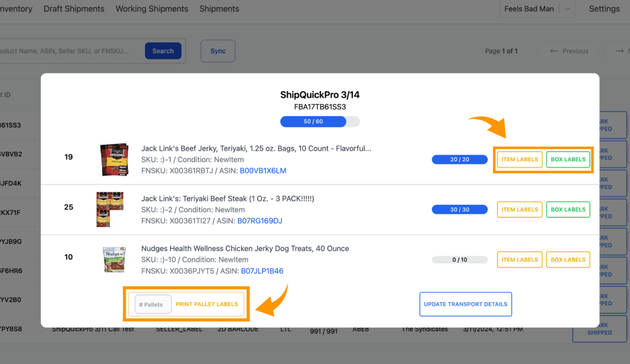Switch to the Draft Shipments tab

pyautogui.click(x=74, y=9)
